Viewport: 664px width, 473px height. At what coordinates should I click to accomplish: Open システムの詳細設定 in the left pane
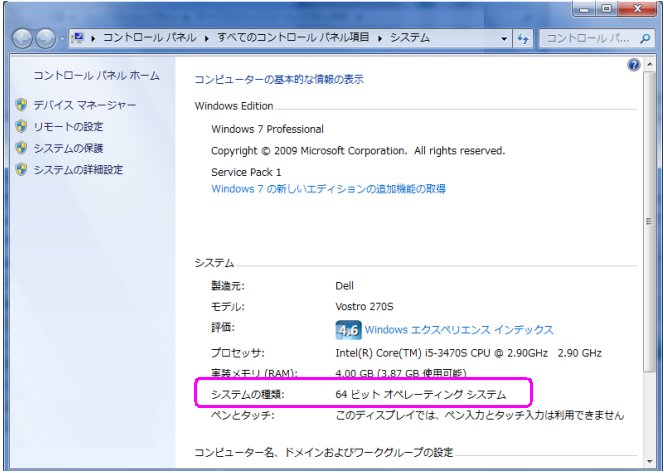(78, 170)
